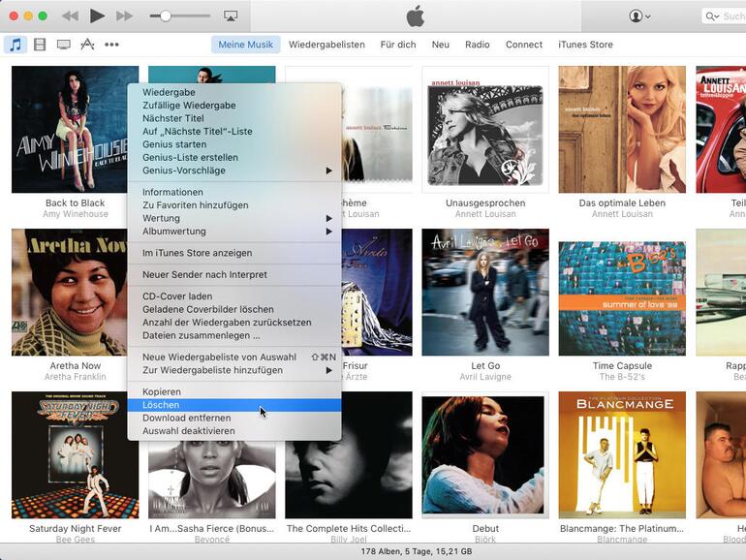Expand the Genius-Vorschläge submenu
The width and height of the screenshot is (746, 560).
tap(234, 171)
